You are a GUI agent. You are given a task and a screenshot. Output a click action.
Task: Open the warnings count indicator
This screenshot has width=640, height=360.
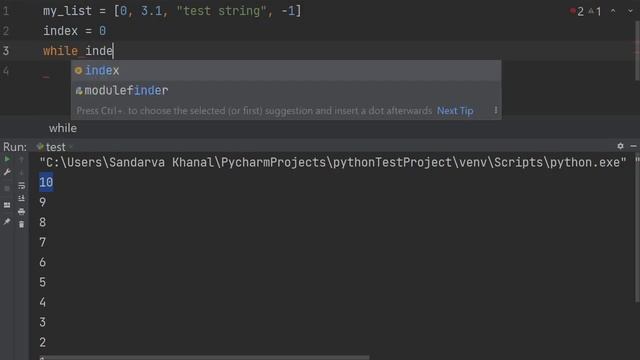tap(595, 11)
